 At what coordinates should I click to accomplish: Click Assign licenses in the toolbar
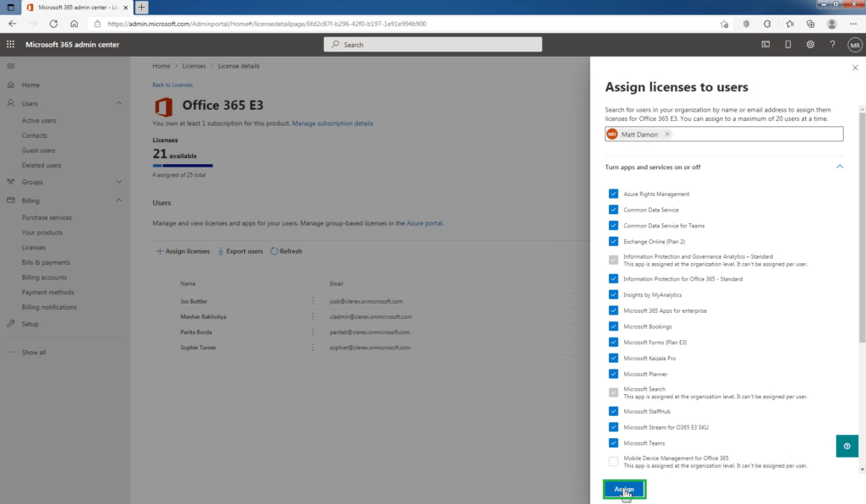(x=183, y=251)
